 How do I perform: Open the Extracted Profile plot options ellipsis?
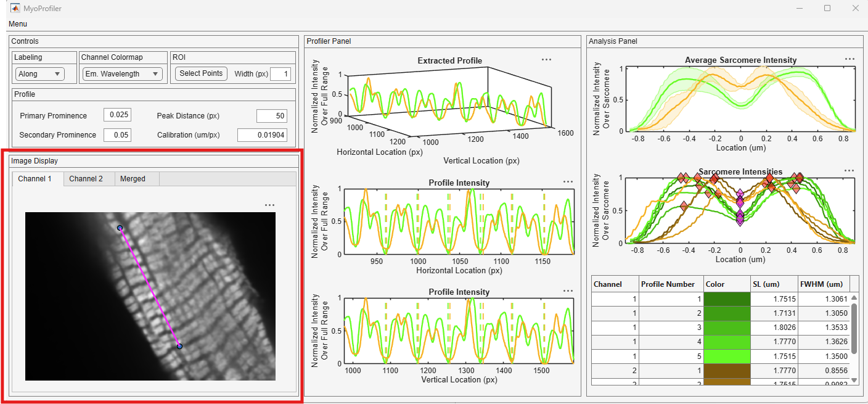(546, 60)
